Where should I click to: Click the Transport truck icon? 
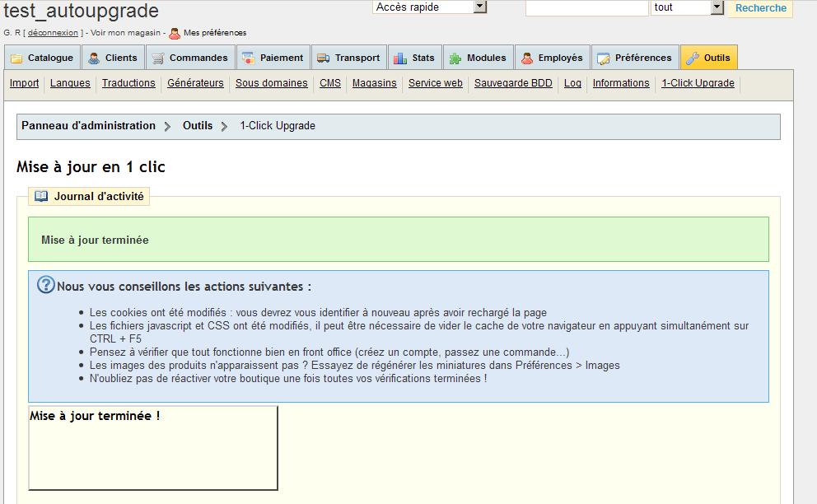click(x=323, y=58)
